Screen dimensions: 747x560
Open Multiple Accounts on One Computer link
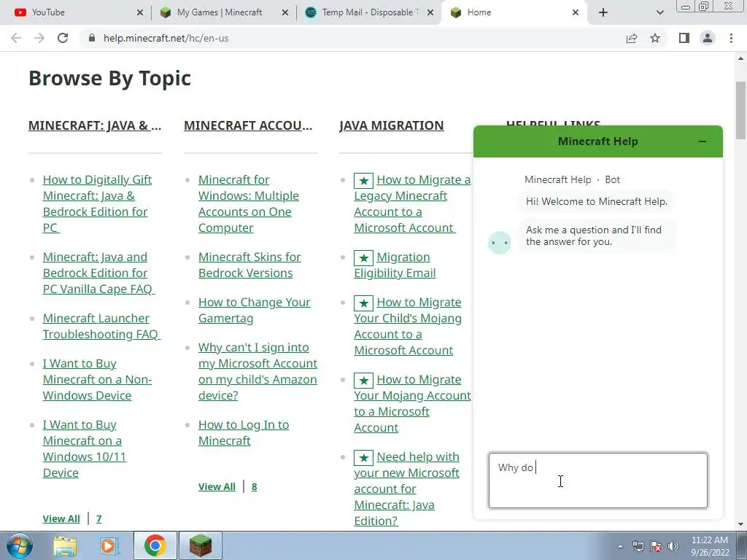(x=249, y=203)
